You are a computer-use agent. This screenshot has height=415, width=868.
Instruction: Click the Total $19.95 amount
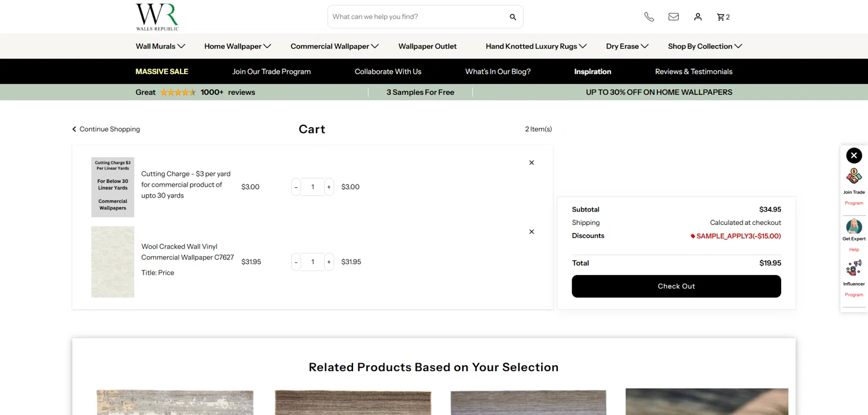coord(770,263)
